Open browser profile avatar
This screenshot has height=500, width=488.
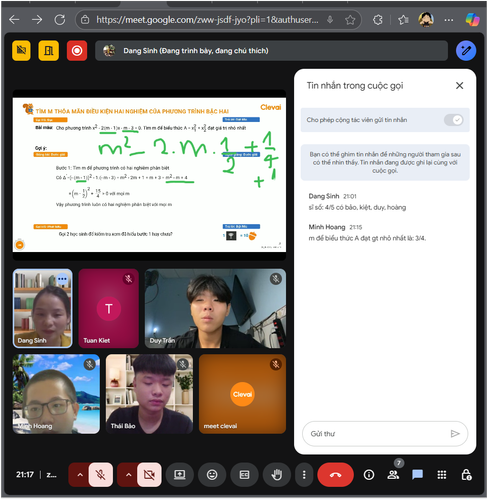[x=426, y=20]
